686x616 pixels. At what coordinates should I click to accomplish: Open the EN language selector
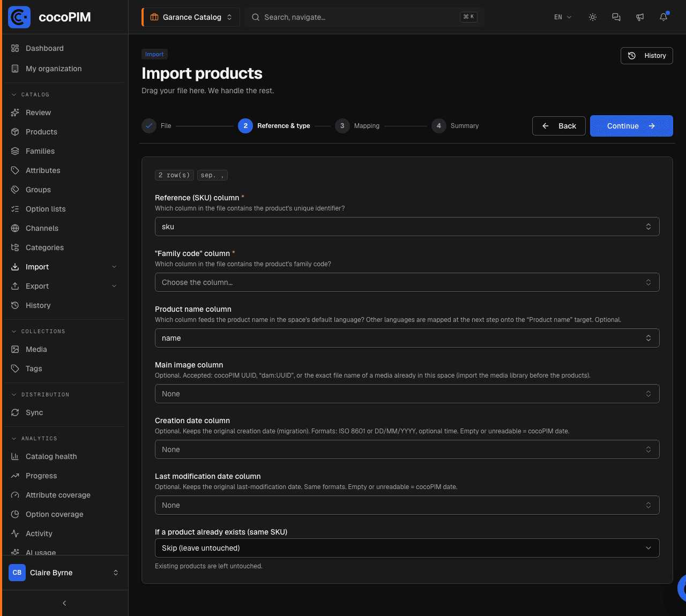pos(563,17)
